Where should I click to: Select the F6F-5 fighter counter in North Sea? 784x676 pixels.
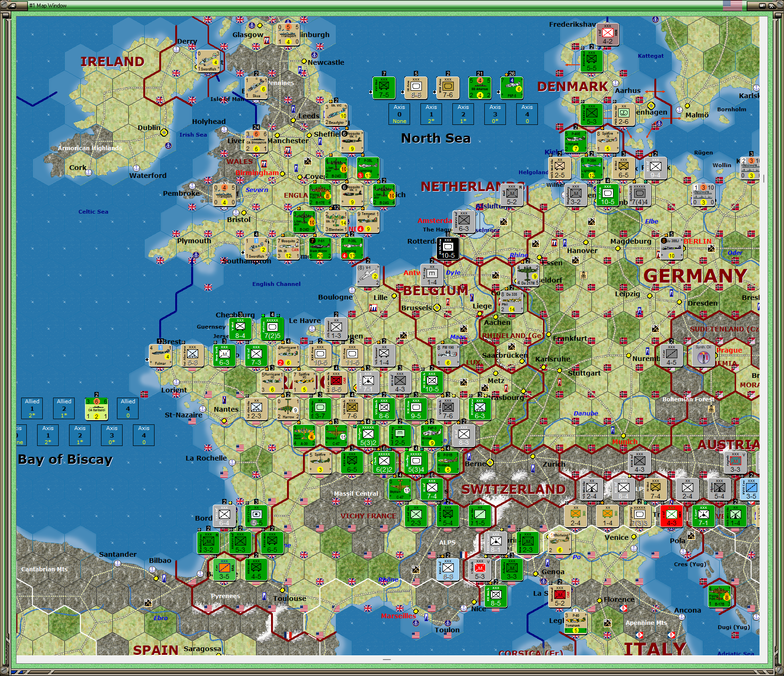pyautogui.click(x=512, y=88)
